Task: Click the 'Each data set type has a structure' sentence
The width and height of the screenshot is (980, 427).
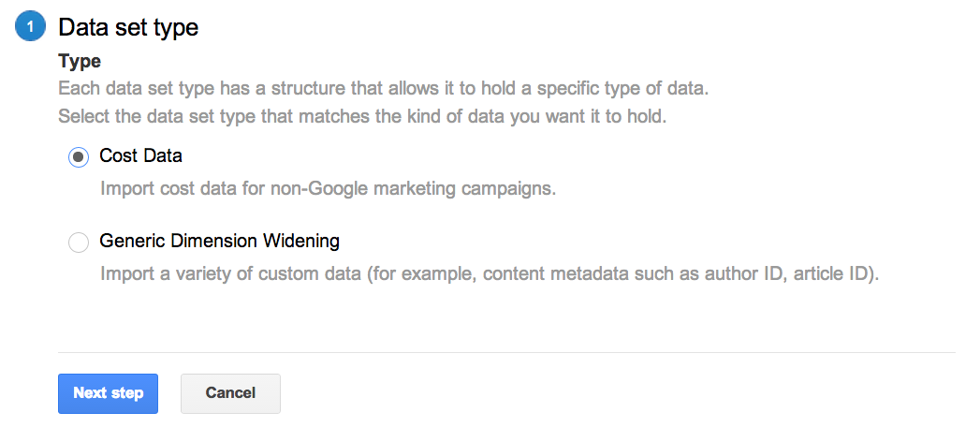Action: point(384,88)
